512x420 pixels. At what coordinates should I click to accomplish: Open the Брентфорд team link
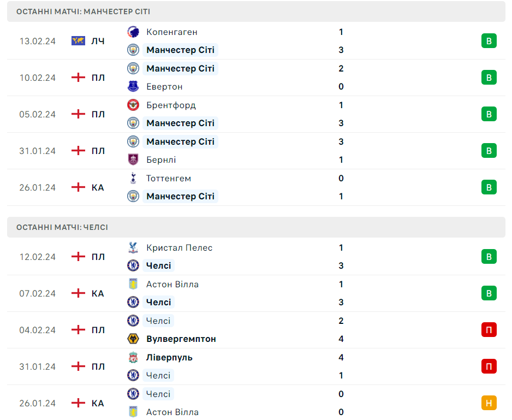[171, 105]
